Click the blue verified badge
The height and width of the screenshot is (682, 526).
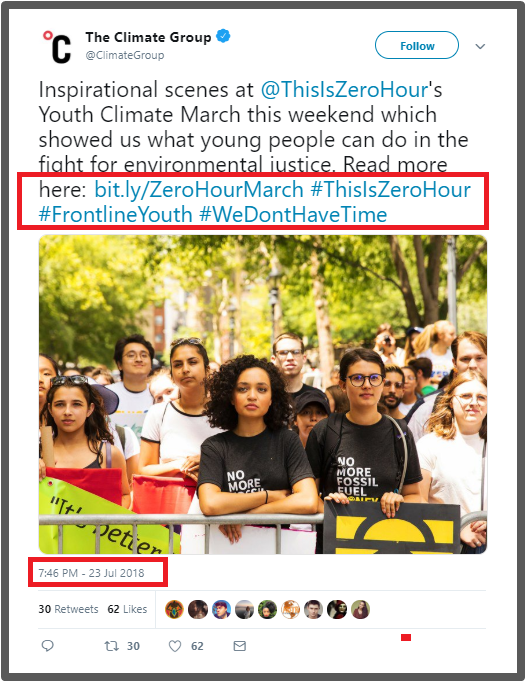pos(223,36)
